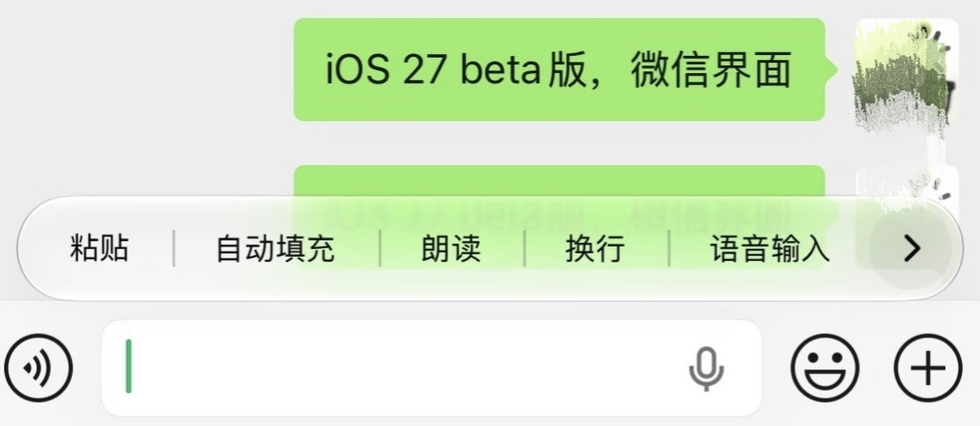The height and width of the screenshot is (426, 980).
Task: Tap the empty chat background to dismiss the menu
Action: (144, 94)
